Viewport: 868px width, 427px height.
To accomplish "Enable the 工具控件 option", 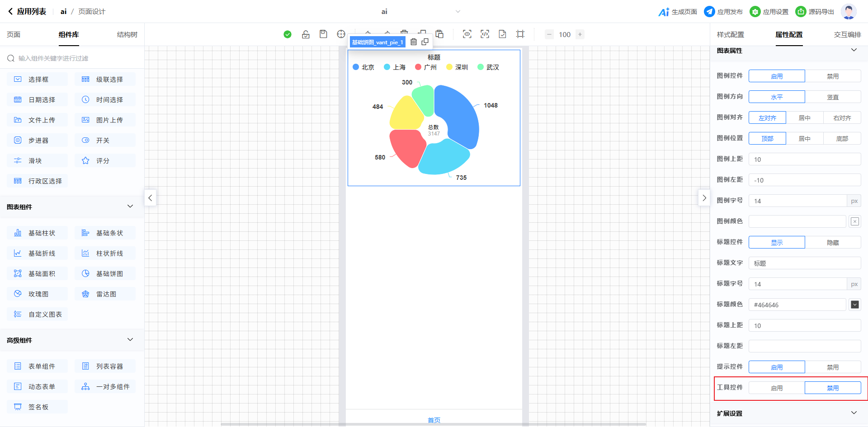I will [777, 388].
